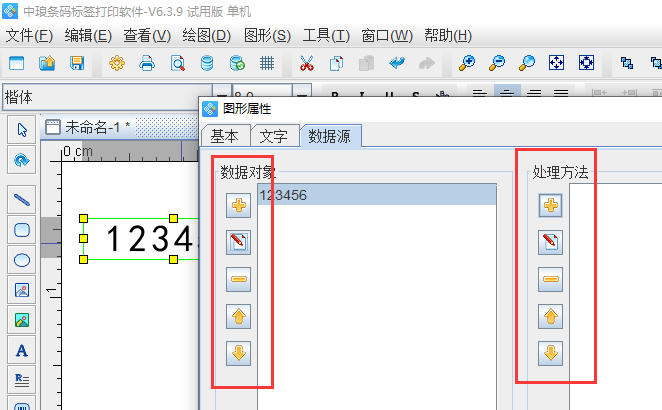The image size is (662, 410).
Task: Add a new data object with plus button
Action: (239, 206)
